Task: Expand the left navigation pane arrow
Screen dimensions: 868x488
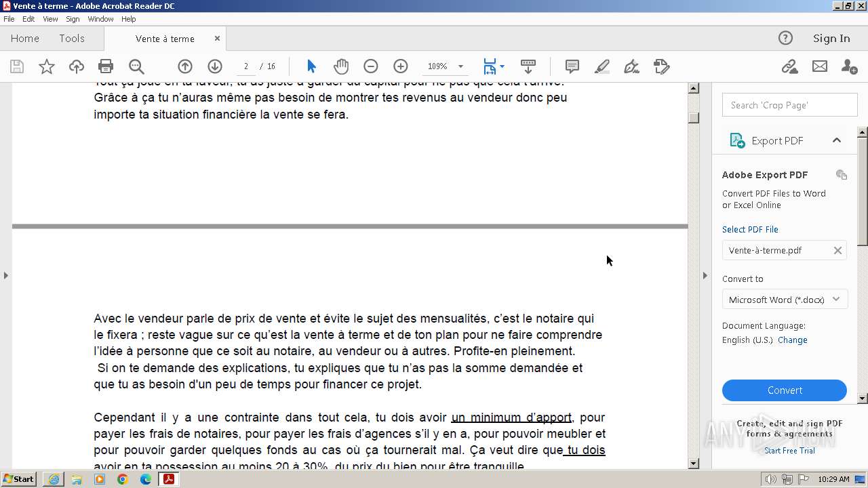Action: (x=6, y=275)
